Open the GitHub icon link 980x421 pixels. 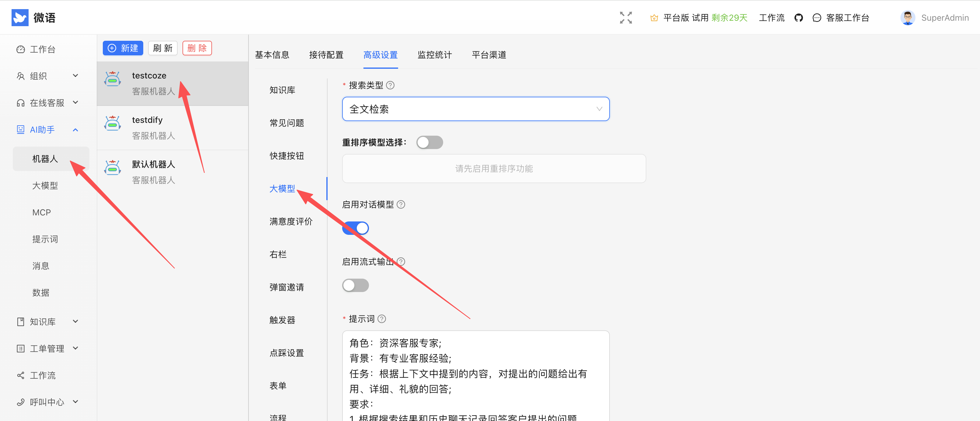[798, 18]
